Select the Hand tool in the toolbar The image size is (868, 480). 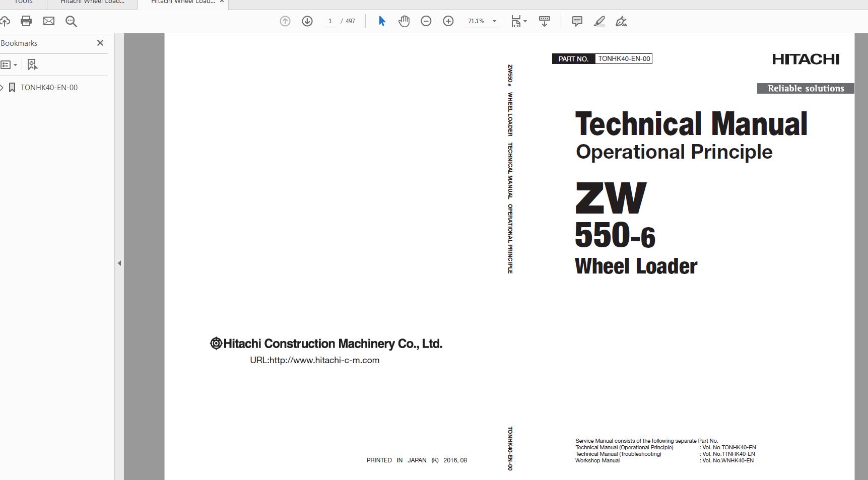coord(404,21)
